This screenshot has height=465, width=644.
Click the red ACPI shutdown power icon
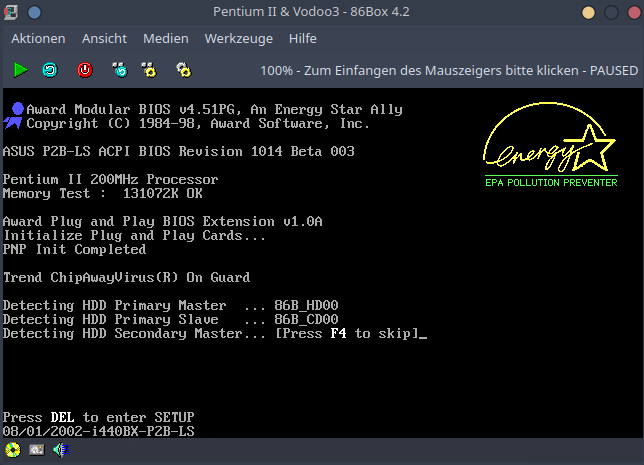pyautogui.click(x=85, y=70)
